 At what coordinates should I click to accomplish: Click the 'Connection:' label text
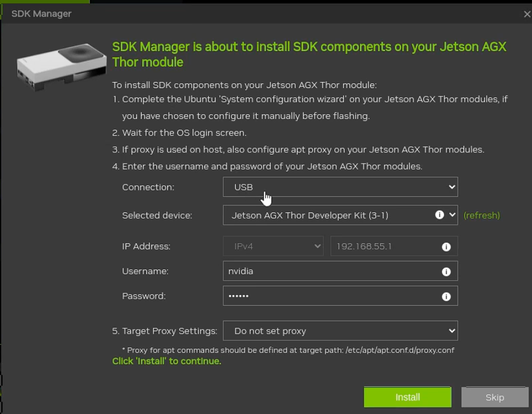tap(148, 187)
